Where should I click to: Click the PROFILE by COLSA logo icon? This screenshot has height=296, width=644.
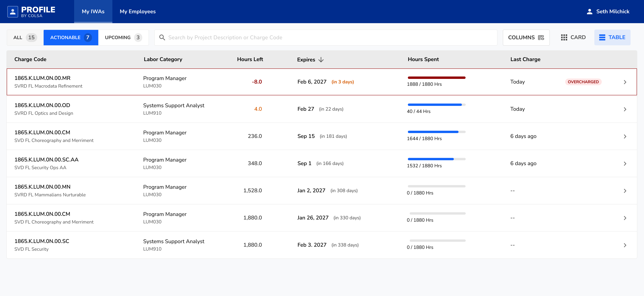(x=13, y=11)
